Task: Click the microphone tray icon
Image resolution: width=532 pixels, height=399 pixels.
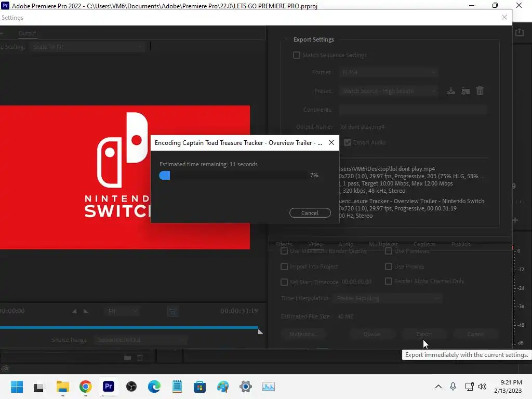Action: 453,387
